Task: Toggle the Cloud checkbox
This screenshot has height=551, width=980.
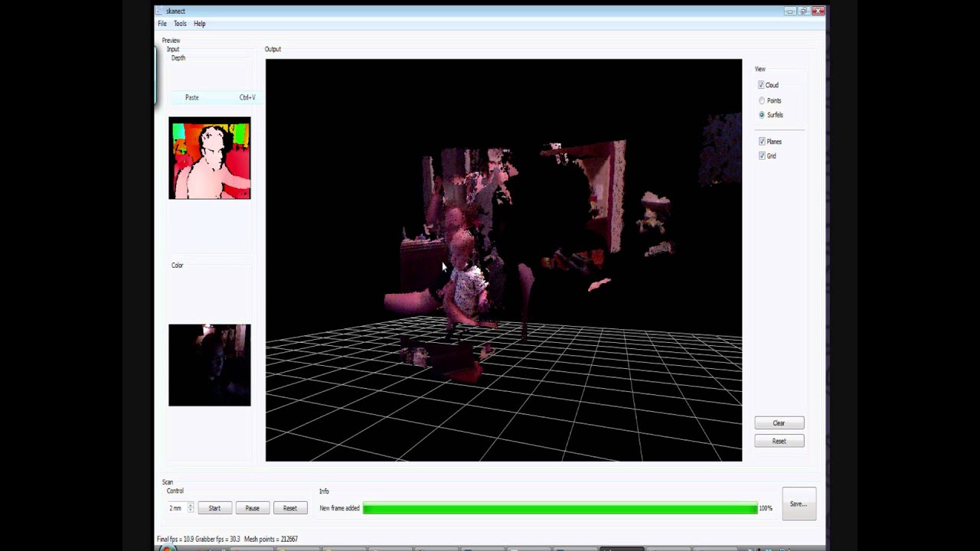Action: pos(761,85)
